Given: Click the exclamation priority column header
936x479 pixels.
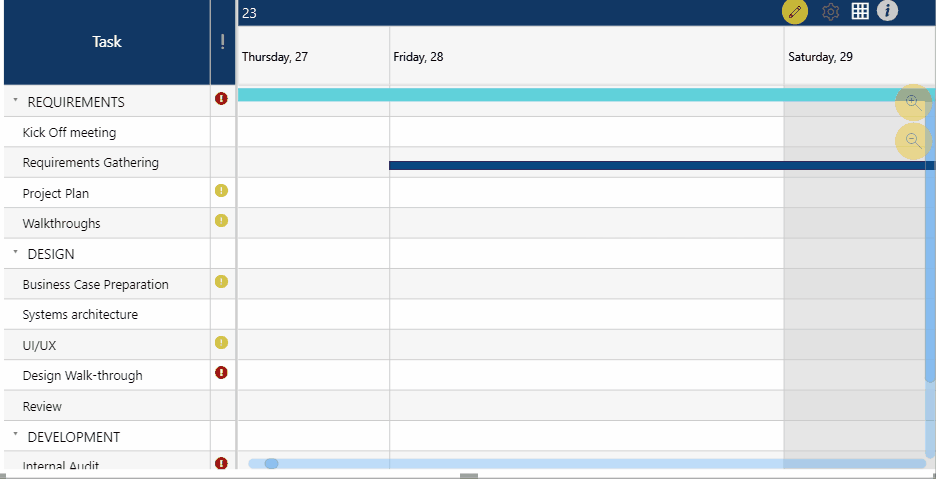Looking at the screenshot, I should pyautogui.click(x=222, y=42).
